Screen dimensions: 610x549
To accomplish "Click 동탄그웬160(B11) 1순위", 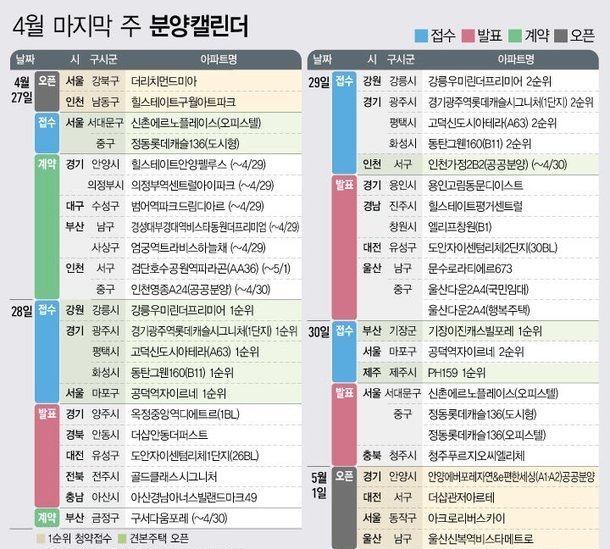I will point(182,373).
